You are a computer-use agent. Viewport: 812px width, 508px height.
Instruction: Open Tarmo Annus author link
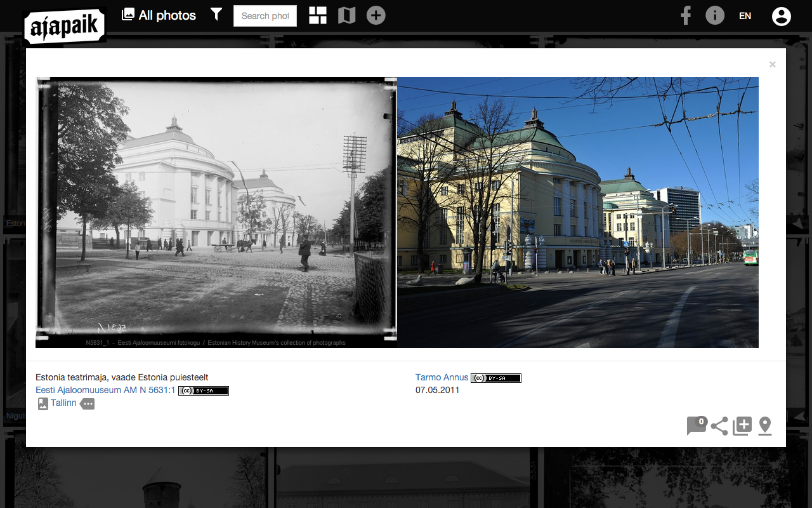(442, 377)
